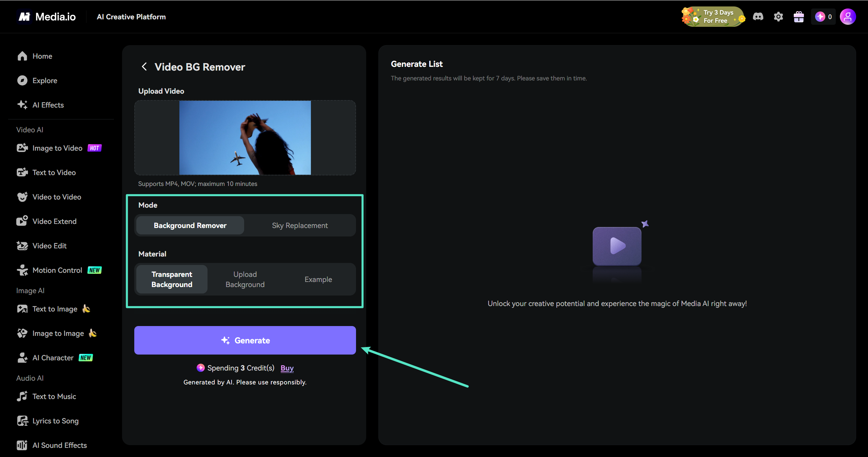Open Image to Video menu item
This screenshot has height=457, width=868.
57,148
